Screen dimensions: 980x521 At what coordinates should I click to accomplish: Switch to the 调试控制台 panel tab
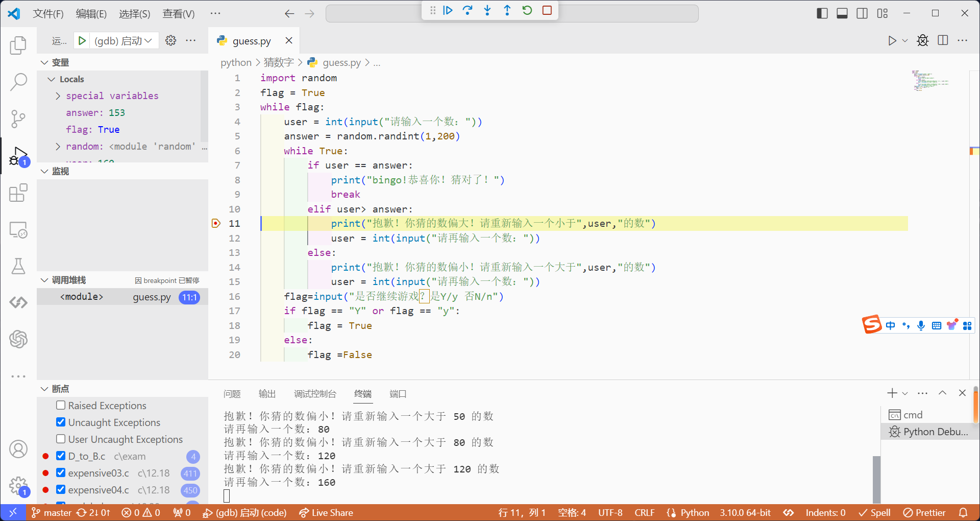[315, 394]
